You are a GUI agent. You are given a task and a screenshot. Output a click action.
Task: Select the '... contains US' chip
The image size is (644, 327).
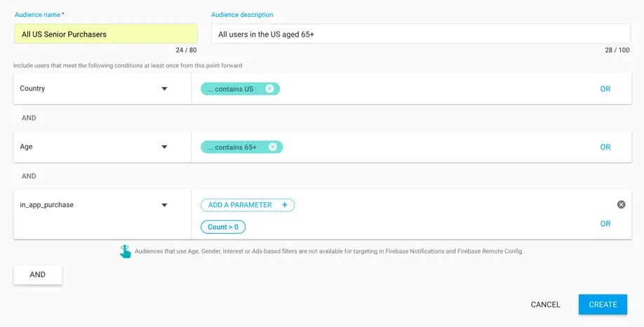pyautogui.click(x=240, y=88)
